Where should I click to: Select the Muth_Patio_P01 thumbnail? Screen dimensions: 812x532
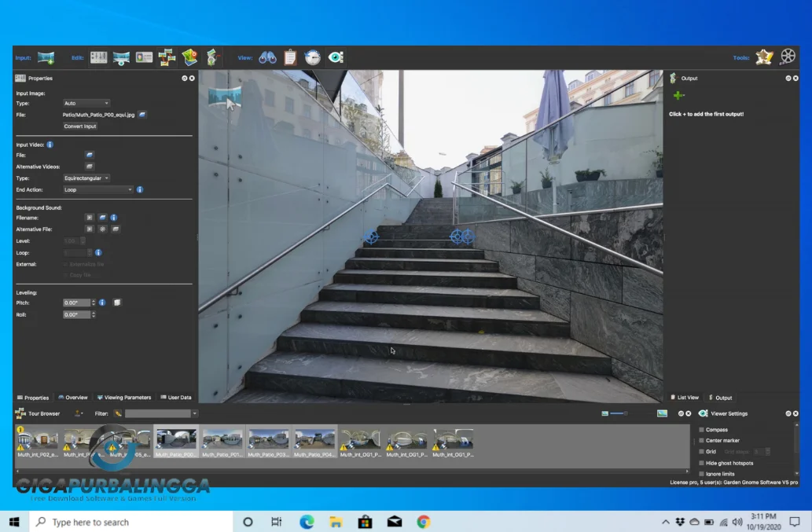point(222,442)
